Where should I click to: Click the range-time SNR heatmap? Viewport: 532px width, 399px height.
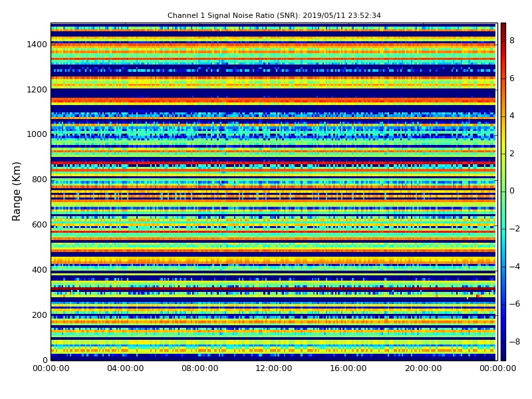(274, 192)
